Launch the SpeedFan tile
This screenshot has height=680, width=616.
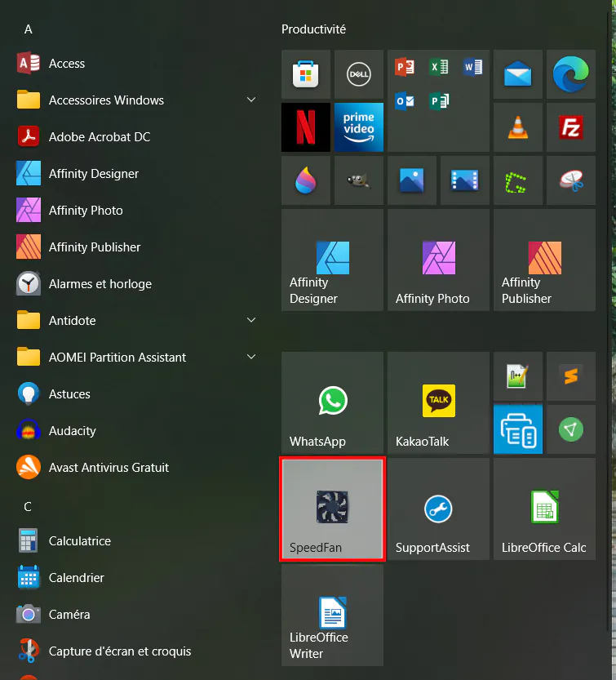[x=333, y=509]
